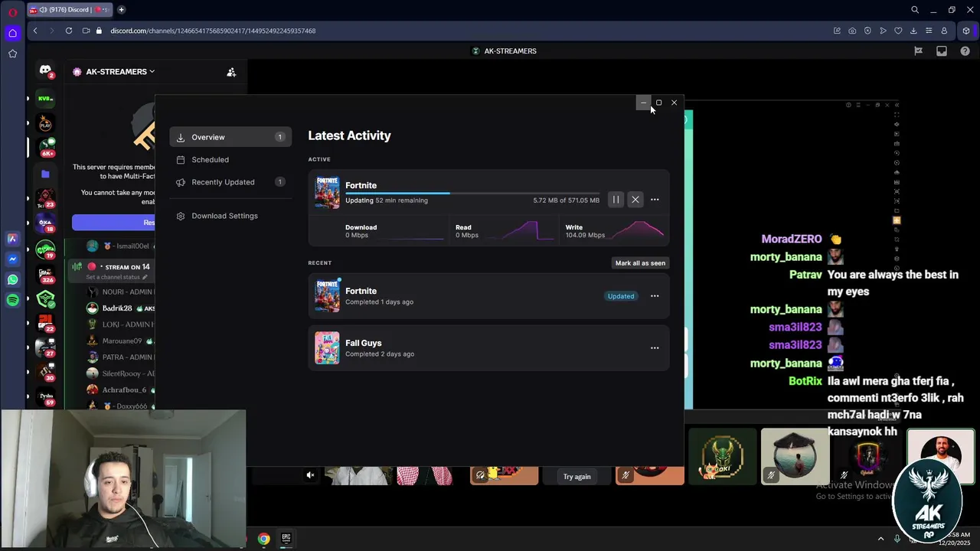Open Opera downloads icon in toolbar
Screen dimensions: 980x551
pos(913,31)
